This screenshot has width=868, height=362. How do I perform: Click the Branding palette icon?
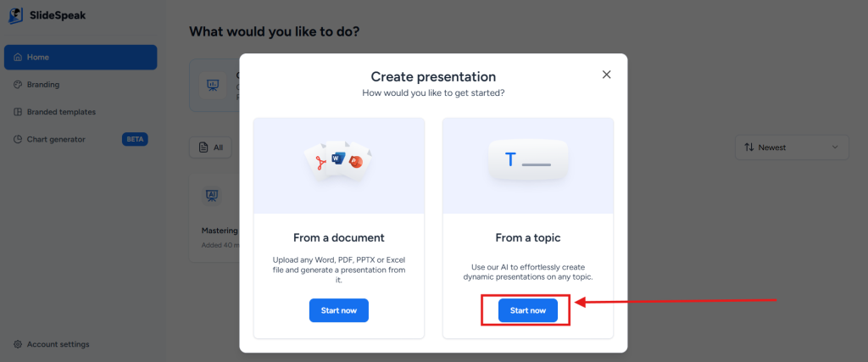coord(18,85)
